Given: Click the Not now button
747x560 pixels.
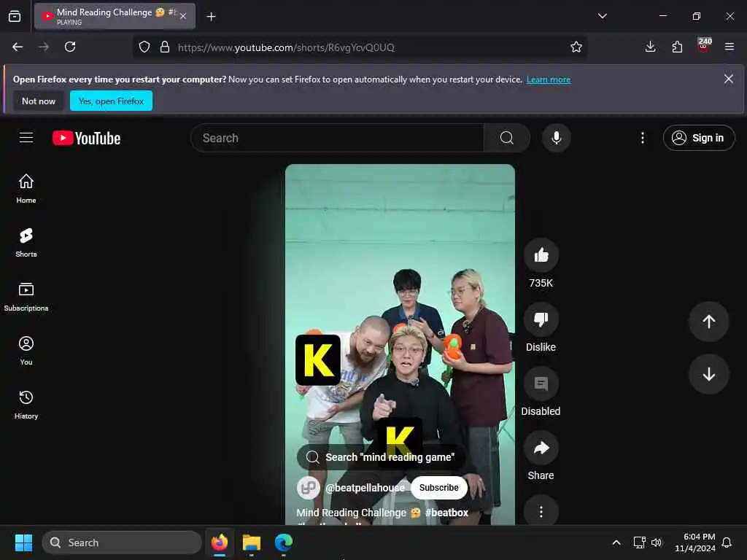Looking at the screenshot, I should [39, 101].
